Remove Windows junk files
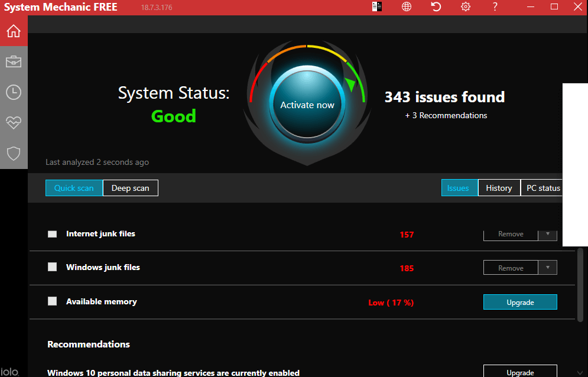This screenshot has height=377, width=588. pyautogui.click(x=511, y=268)
